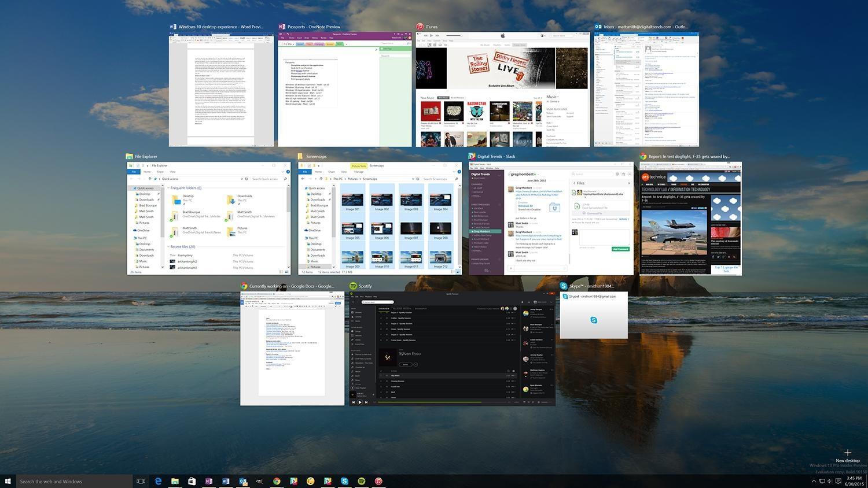This screenshot has height=488, width=868.
Task: Click the Skype icon in the taskbar
Action: tap(344, 481)
